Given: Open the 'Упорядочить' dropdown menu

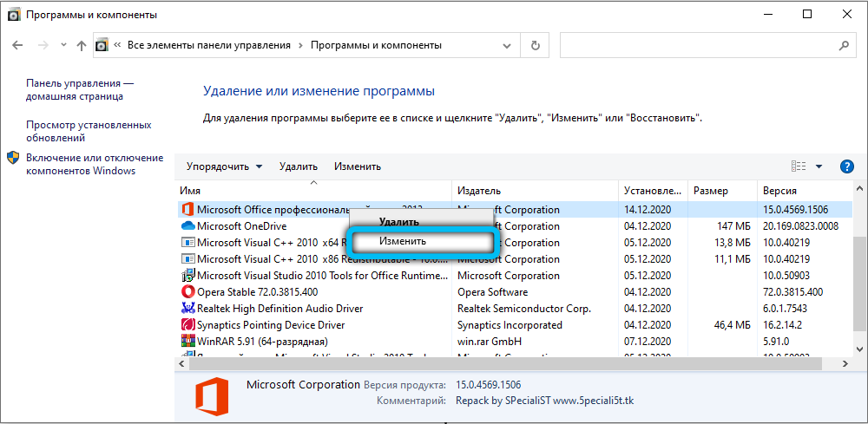Looking at the screenshot, I should tap(224, 166).
